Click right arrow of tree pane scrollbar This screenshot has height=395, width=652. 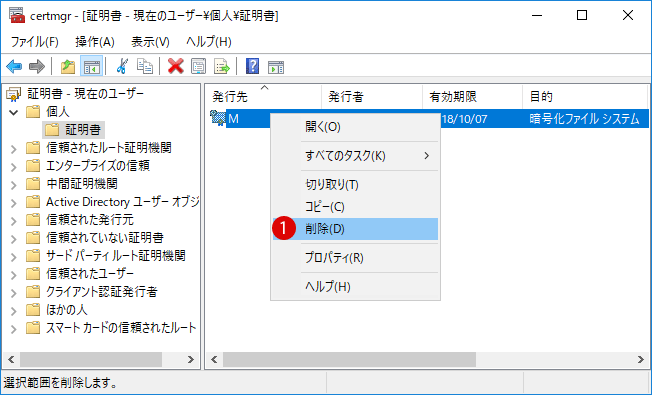[x=191, y=359]
